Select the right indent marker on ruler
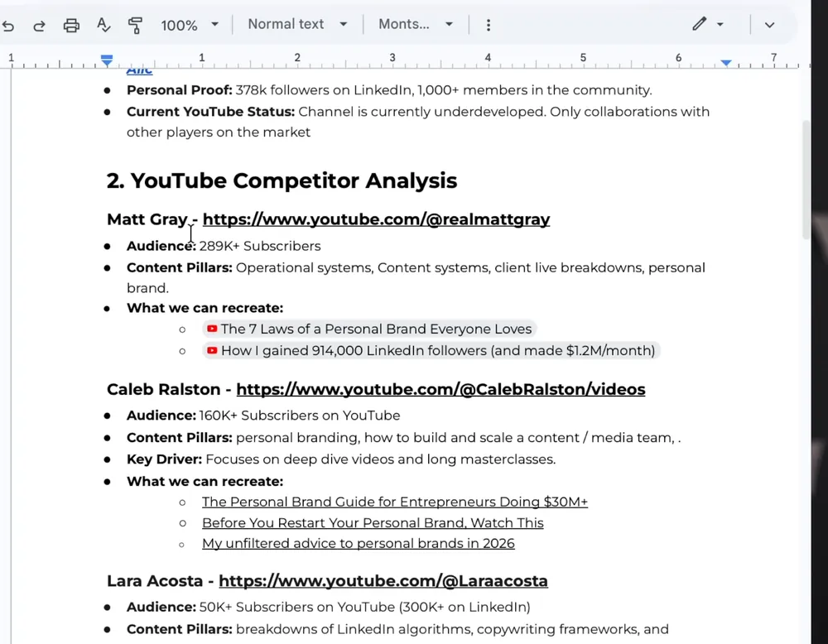 pos(726,63)
